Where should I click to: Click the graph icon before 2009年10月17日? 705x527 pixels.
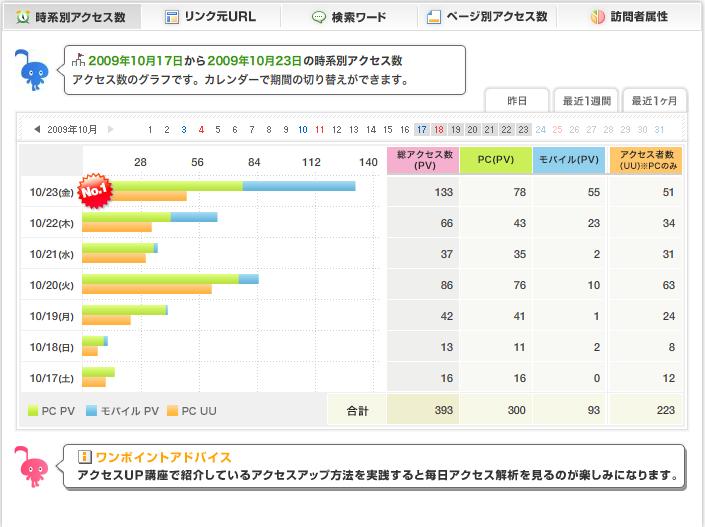(x=78, y=59)
